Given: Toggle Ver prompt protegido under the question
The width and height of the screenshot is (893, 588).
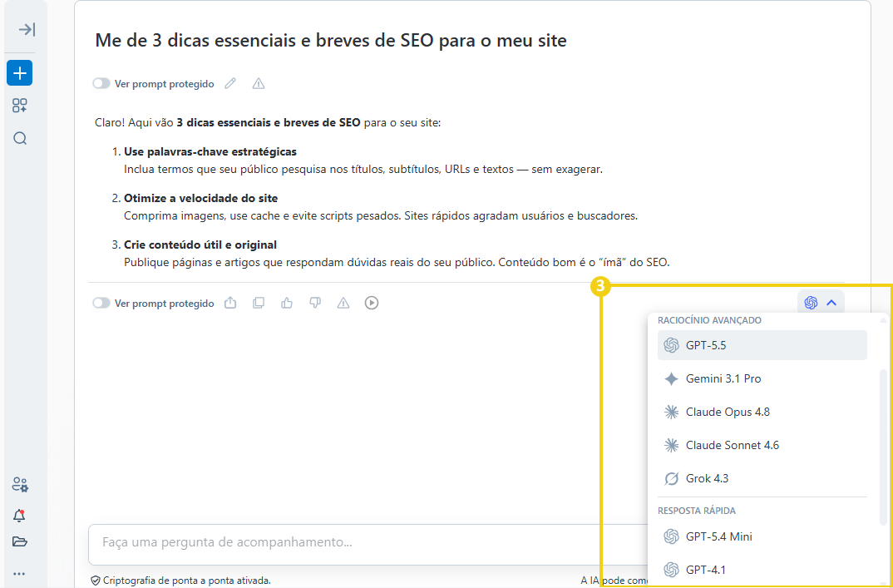Looking at the screenshot, I should 101,84.
